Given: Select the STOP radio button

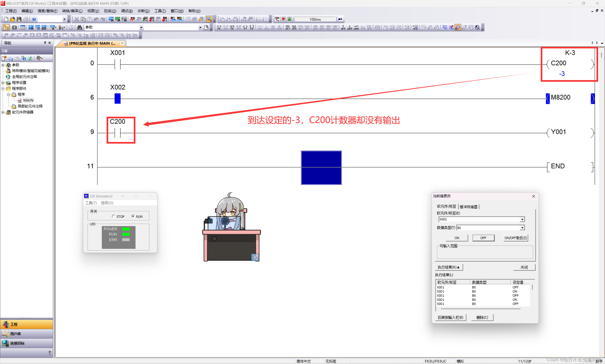Looking at the screenshot, I should click(113, 216).
